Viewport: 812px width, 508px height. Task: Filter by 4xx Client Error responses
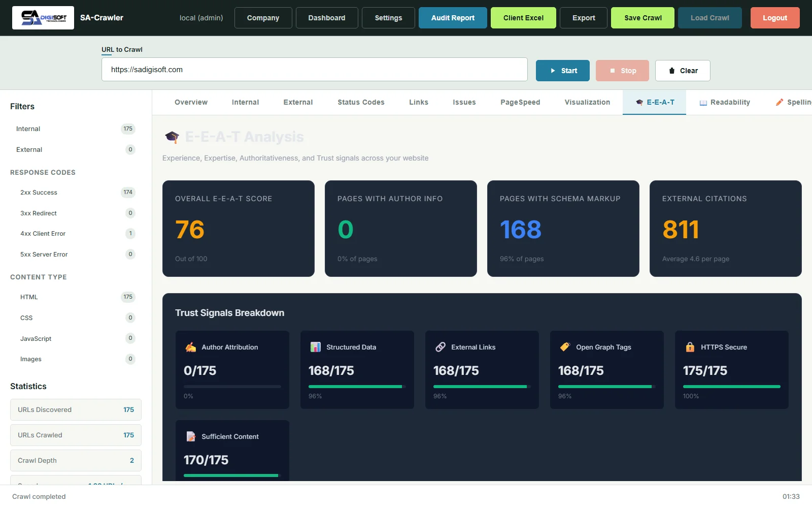coord(76,234)
